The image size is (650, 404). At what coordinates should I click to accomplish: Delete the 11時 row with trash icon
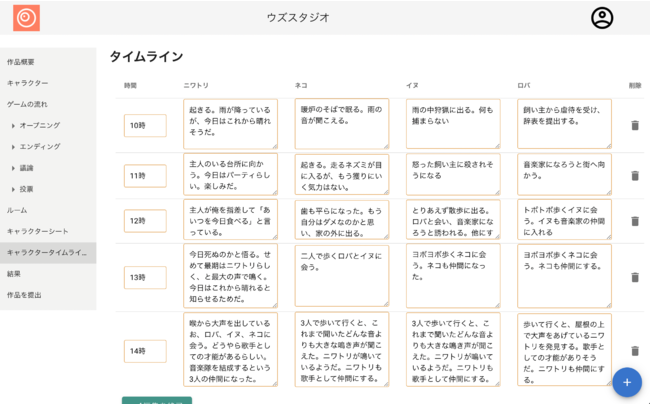coord(633,175)
